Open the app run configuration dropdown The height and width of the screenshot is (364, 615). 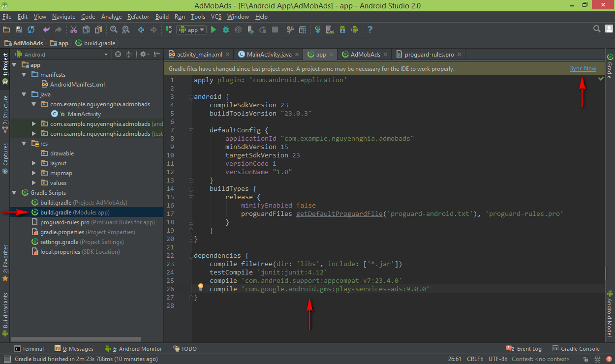pos(191,30)
